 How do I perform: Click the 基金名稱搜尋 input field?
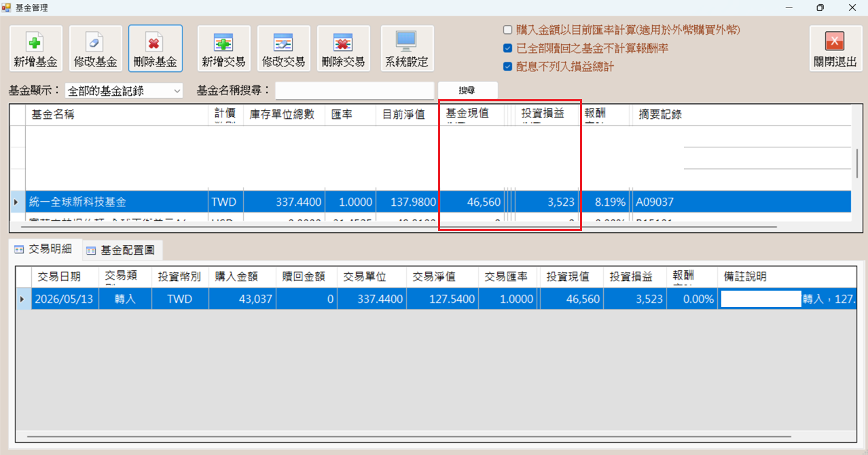pos(355,90)
